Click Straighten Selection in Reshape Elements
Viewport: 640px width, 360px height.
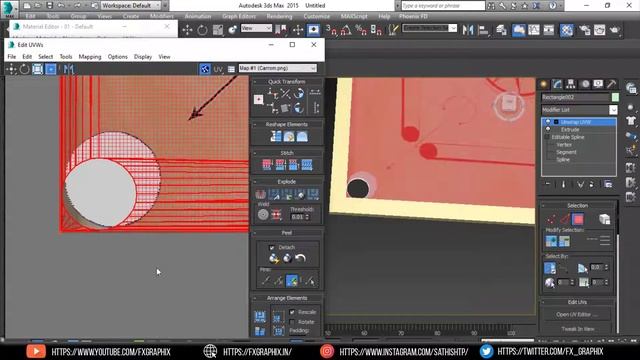pos(276,137)
